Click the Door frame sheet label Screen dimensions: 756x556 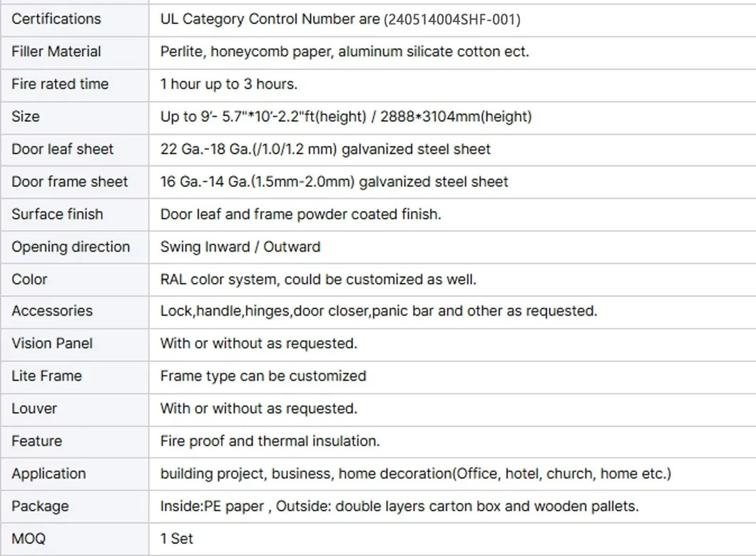click(70, 182)
